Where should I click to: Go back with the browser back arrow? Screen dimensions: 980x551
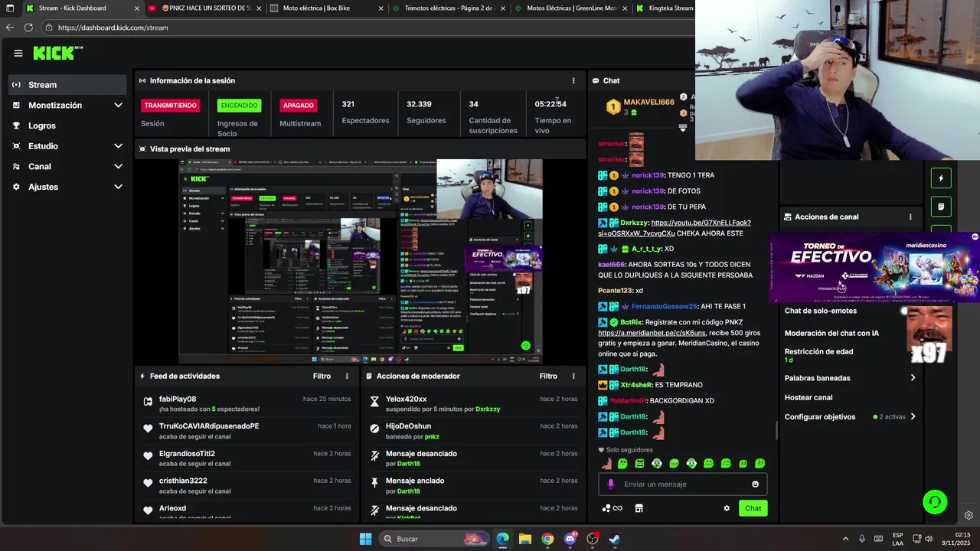pos(9,27)
